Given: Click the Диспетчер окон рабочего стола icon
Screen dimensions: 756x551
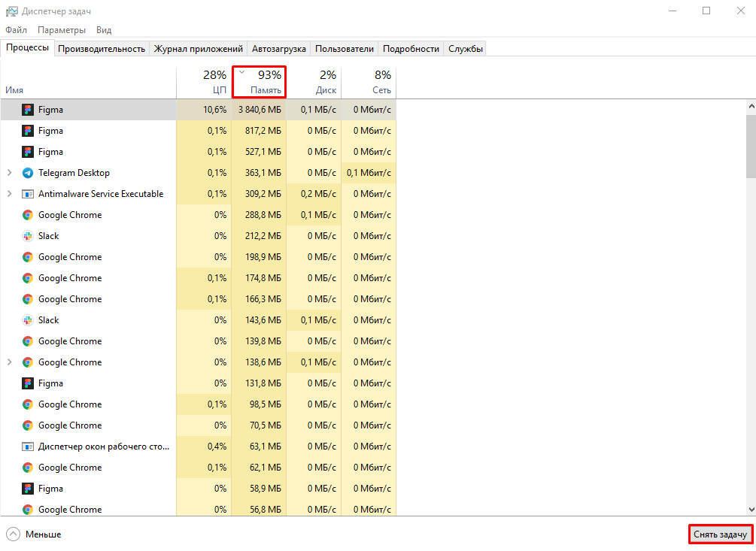Looking at the screenshot, I should pos(28,447).
